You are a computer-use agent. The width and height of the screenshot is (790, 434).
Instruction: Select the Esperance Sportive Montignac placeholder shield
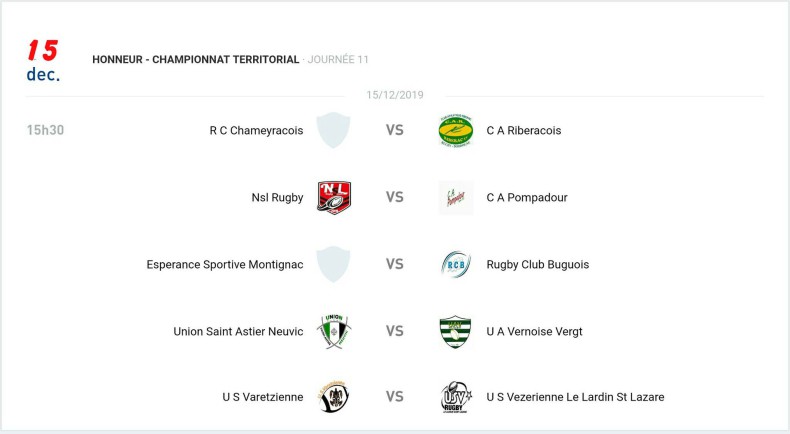(333, 264)
